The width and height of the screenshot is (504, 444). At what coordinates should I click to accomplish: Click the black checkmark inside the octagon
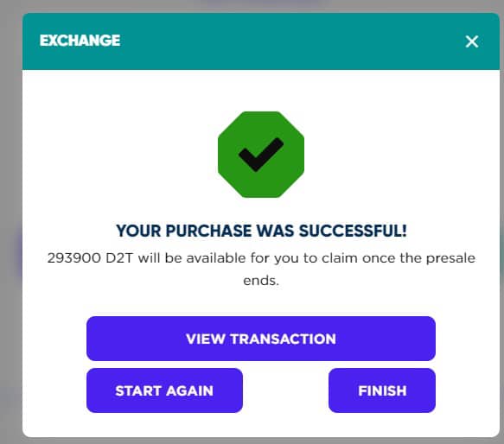[x=261, y=155]
